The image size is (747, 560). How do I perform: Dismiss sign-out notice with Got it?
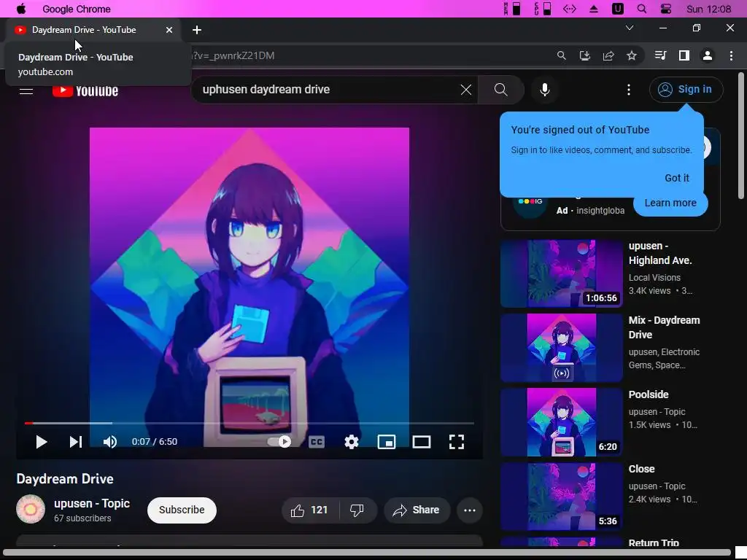tap(676, 178)
